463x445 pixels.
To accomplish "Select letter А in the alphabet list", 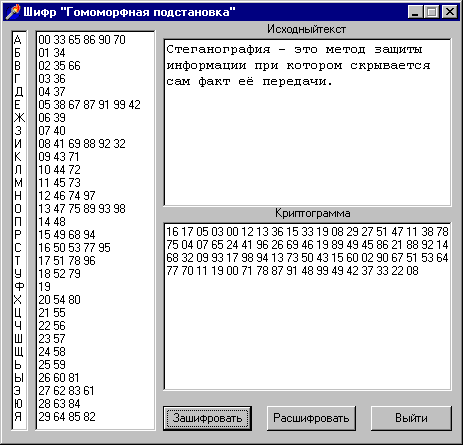I will click(x=18, y=40).
